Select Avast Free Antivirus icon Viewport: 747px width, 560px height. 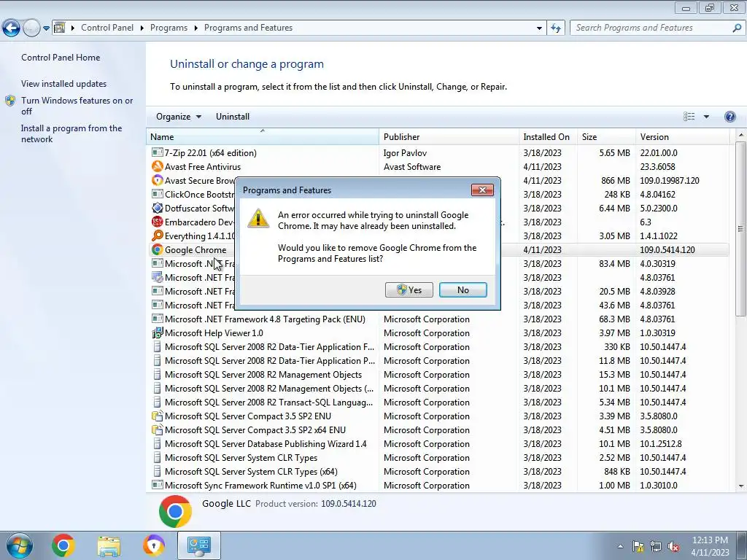(158, 167)
